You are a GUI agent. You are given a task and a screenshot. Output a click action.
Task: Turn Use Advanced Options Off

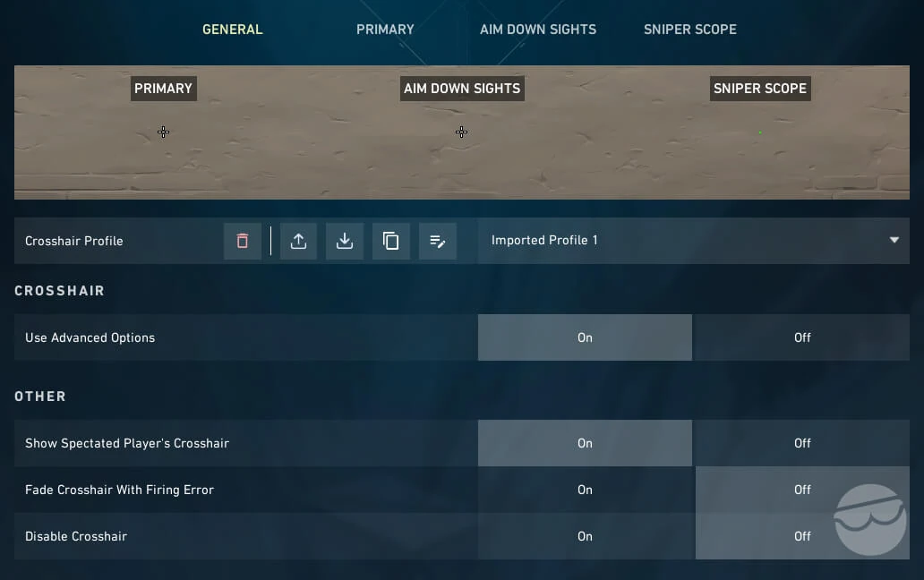pos(802,337)
